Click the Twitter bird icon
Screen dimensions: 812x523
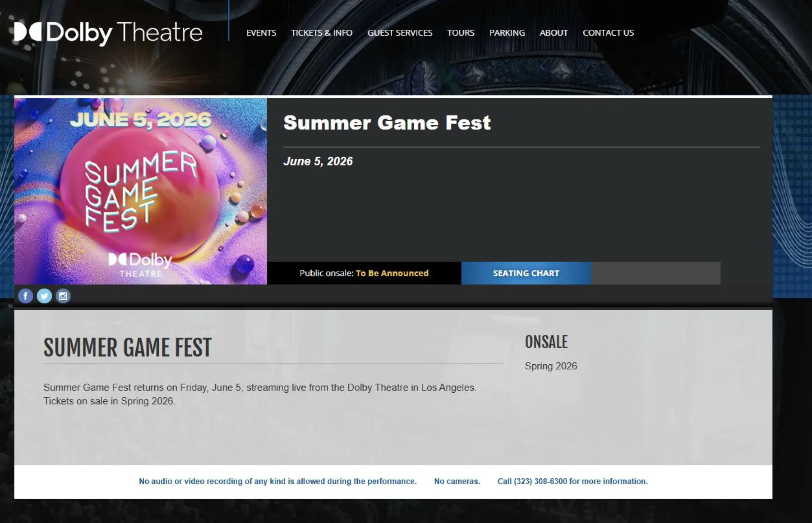point(44,296)
